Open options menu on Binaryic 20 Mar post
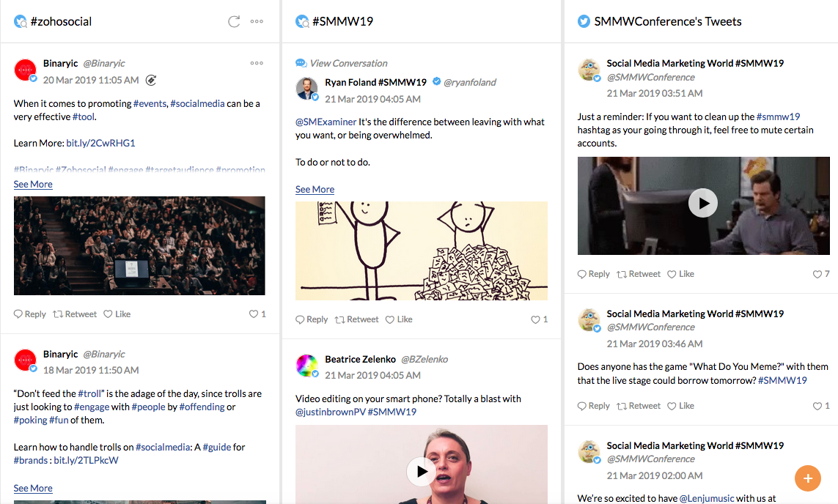The image size is (838, 504). pos(257,63)
